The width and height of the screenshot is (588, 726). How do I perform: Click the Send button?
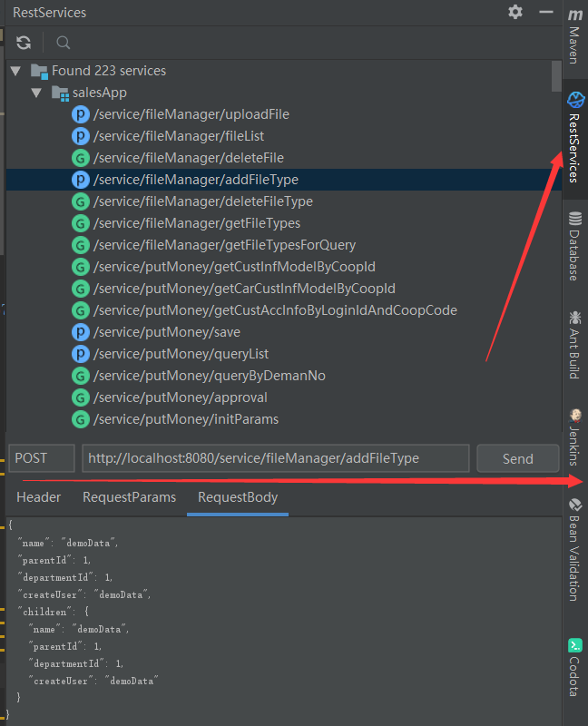pyautogui.click(x=517, y=458)
